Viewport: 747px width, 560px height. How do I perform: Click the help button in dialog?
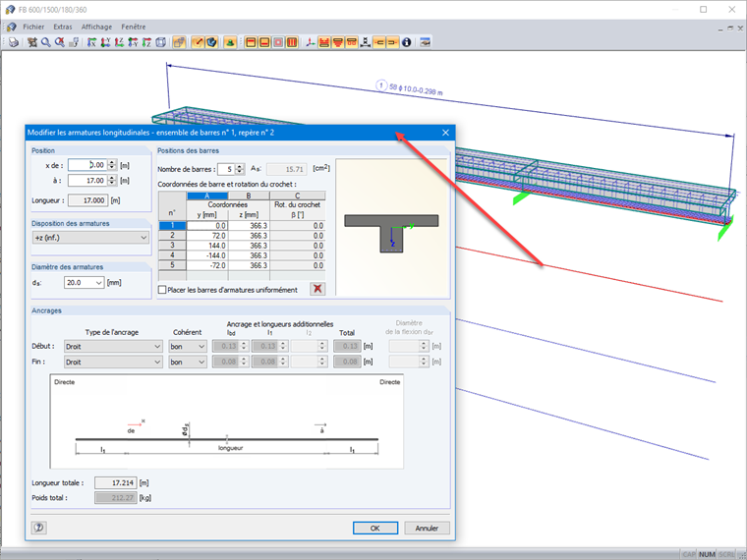click(39, 528)
